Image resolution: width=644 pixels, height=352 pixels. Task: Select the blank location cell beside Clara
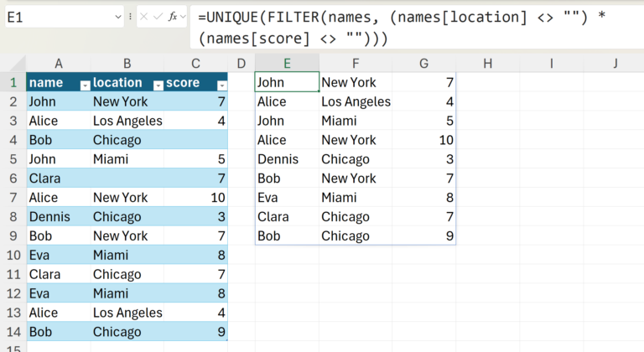pyautogui.click(x=127, y=179)
